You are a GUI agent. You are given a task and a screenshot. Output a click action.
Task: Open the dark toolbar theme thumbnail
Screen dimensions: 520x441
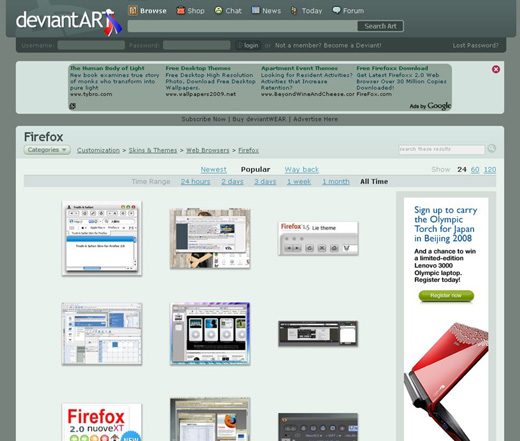click(x=318, y=427)
